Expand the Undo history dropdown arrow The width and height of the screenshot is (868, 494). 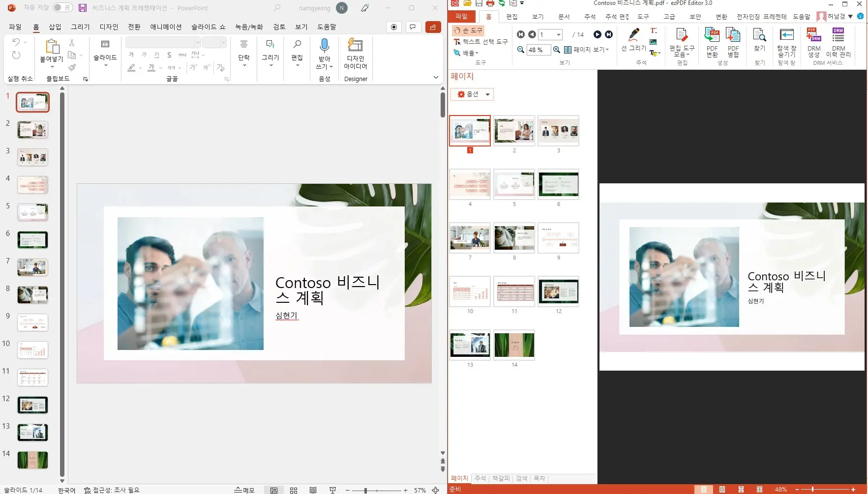pos(26,43)
